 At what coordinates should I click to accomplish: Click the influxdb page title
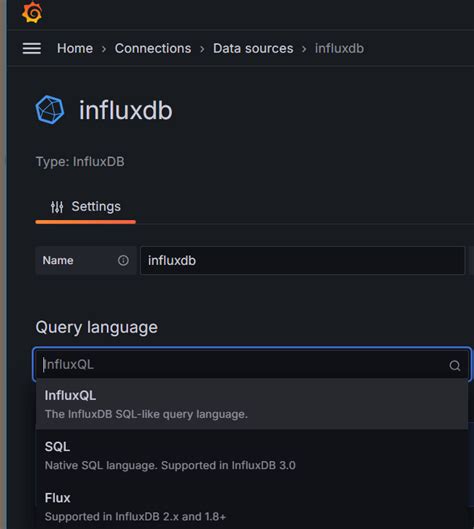point(126,110)
